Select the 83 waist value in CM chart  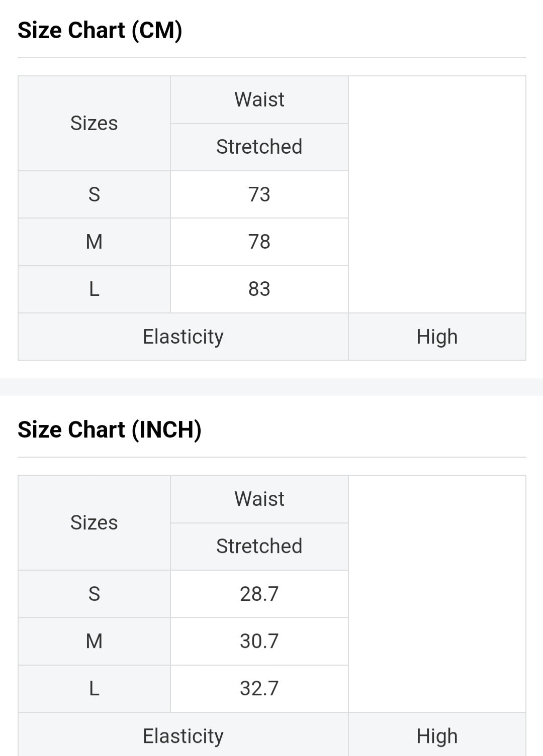pyautogui.click(x=259, y=289)
